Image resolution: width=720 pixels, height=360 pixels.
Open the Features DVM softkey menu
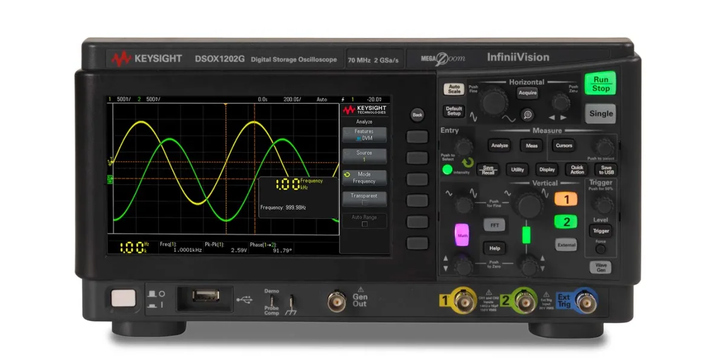pyautogui.click(x=365, y=135)
